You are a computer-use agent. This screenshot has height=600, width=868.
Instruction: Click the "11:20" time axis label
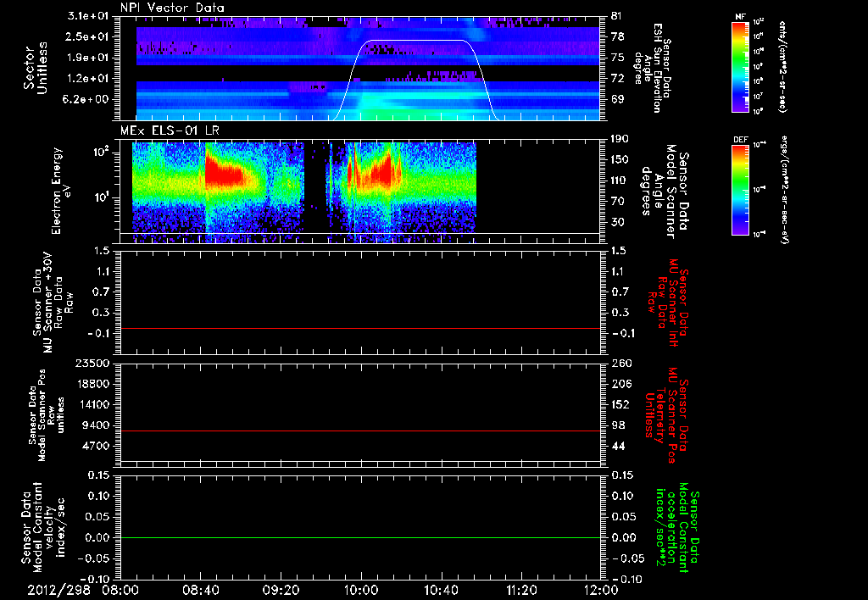coord(521,590)
